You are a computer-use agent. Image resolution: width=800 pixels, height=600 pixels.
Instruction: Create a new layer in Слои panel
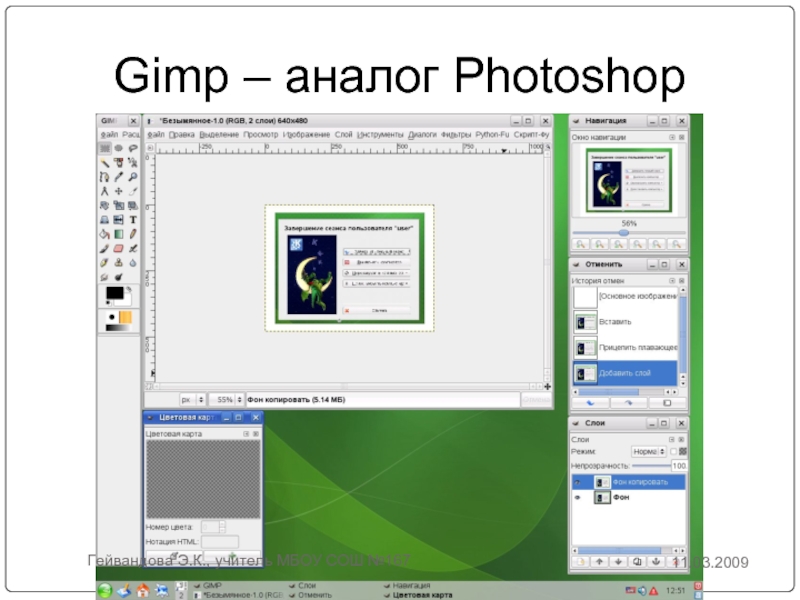580,562
